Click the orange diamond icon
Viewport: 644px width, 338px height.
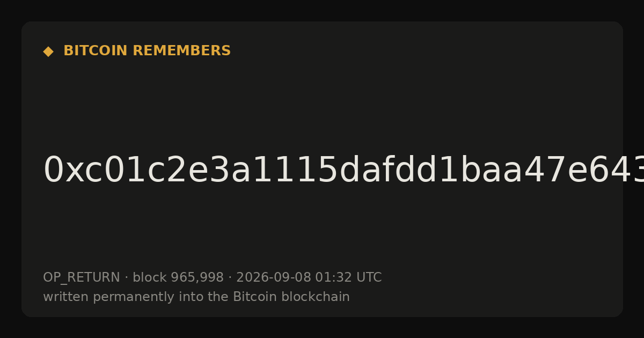48,52
